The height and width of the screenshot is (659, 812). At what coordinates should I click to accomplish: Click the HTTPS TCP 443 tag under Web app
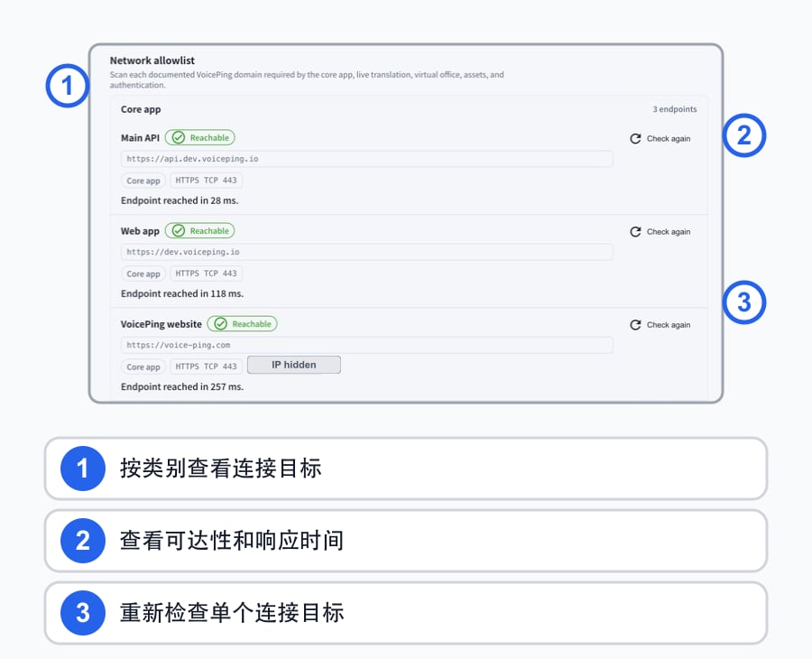coord(206,274)
